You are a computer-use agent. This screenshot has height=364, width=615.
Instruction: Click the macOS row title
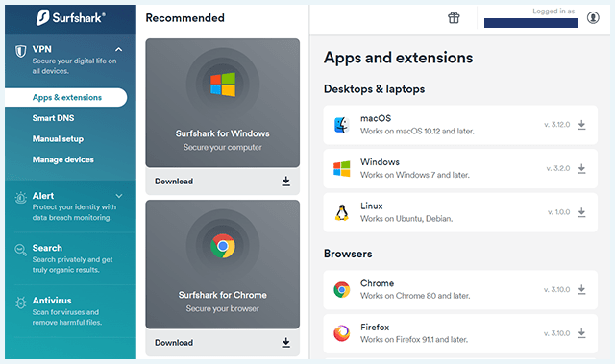pos(376,118)
